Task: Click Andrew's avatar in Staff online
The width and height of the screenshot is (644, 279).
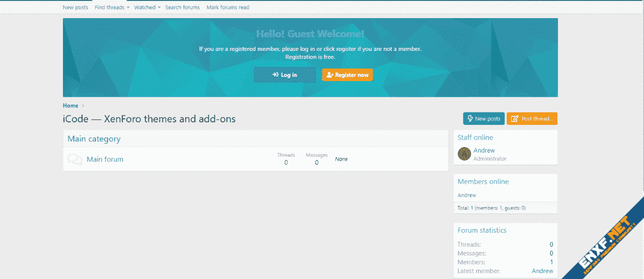Action: [464, 154]
